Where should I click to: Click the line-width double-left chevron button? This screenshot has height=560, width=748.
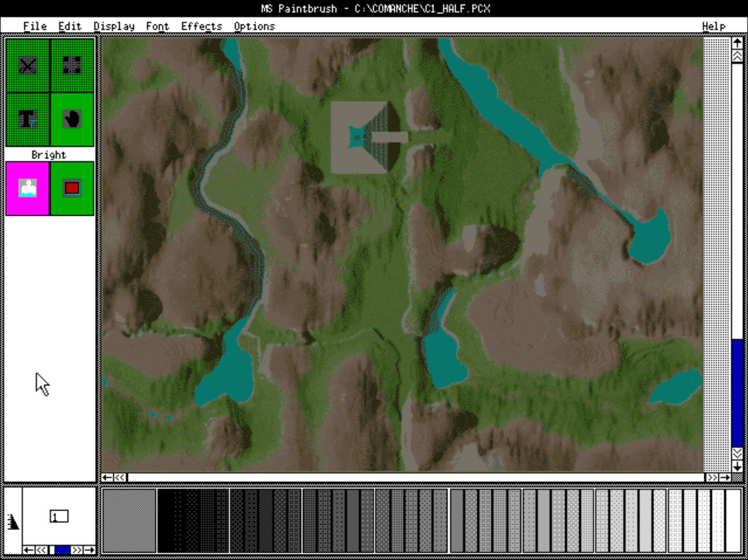tap(42, 550)
